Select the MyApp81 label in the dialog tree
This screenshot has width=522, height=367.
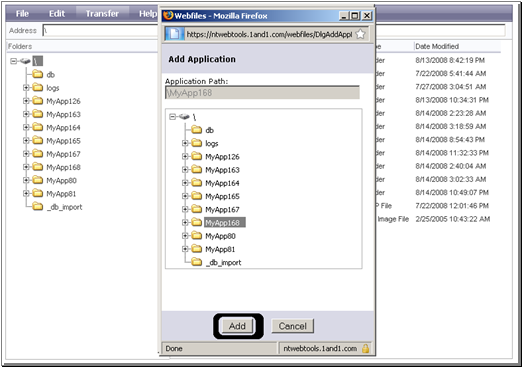click(x=220, y=249)
